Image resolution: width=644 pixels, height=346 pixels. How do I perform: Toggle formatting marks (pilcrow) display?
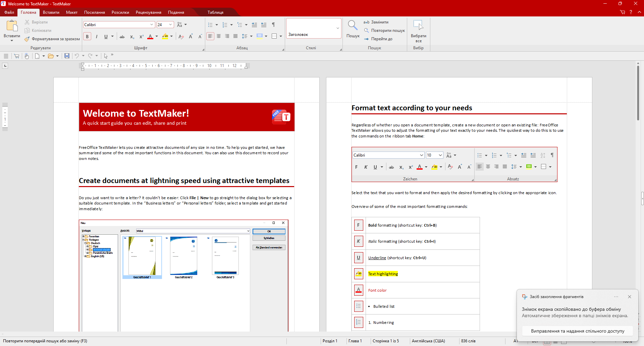274,25
